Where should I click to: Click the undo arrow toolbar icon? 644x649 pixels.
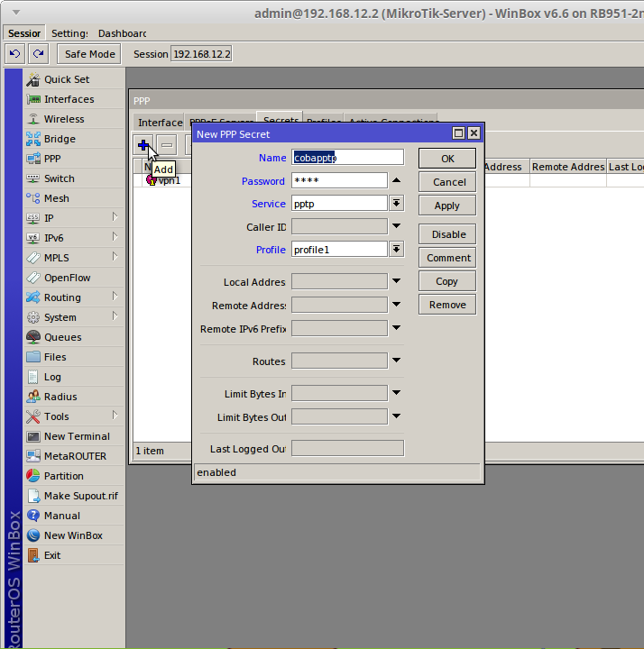(15, 54)
